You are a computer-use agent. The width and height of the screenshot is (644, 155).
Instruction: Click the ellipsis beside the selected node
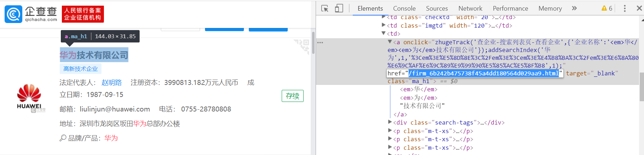(x=320, y=42)
